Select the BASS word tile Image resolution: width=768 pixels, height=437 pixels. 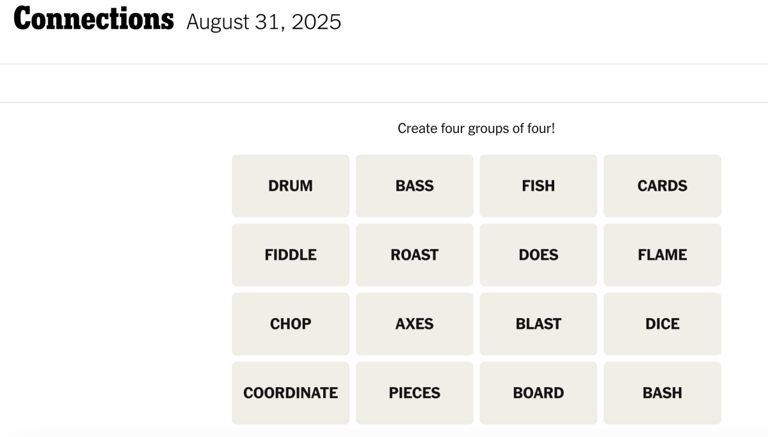[x=414, y=186]
